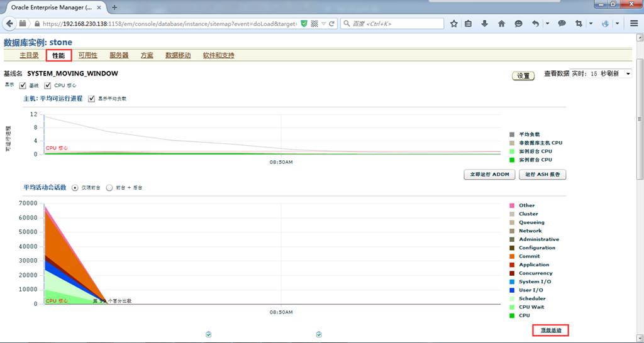
Task: Expand the address bar history dropdown arrow
Action: coord(323,23)
